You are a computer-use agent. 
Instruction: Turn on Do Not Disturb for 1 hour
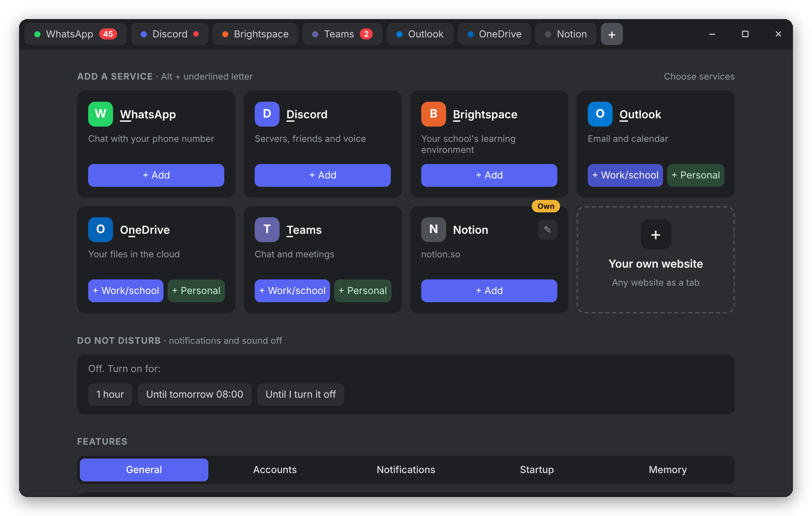pyautogui.click(x=110, y=394)
